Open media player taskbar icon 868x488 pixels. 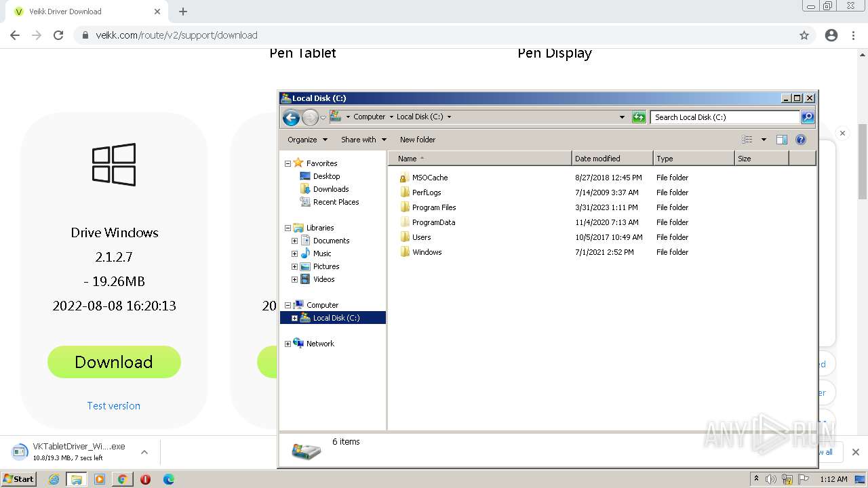click(x=100, y=479)
